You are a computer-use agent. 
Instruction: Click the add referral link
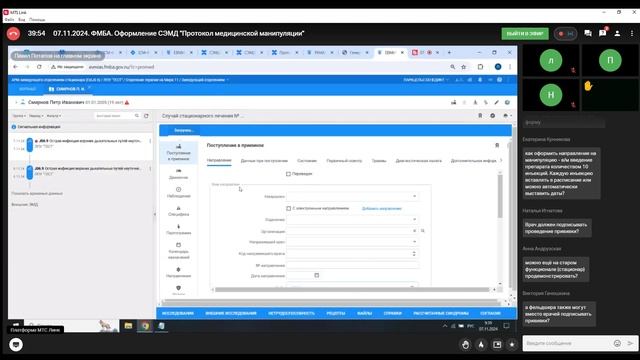point(382,209)
